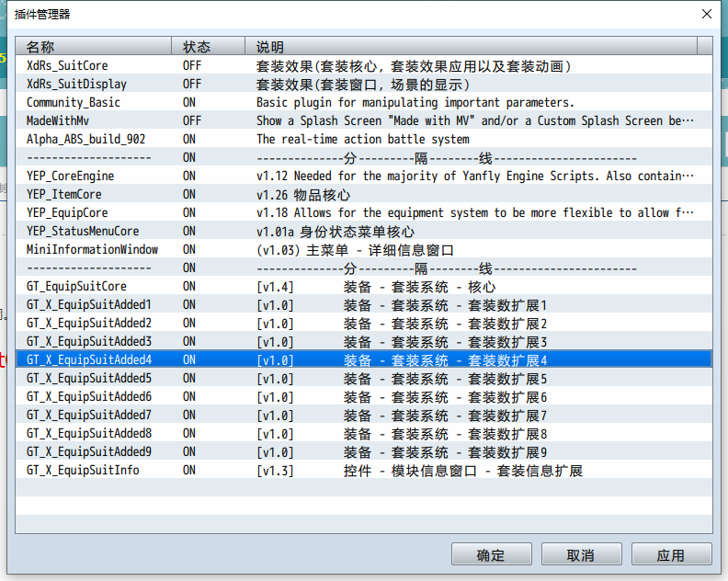
Task: Select the YEP_CoreEngine plugin row
Action: 364,176
